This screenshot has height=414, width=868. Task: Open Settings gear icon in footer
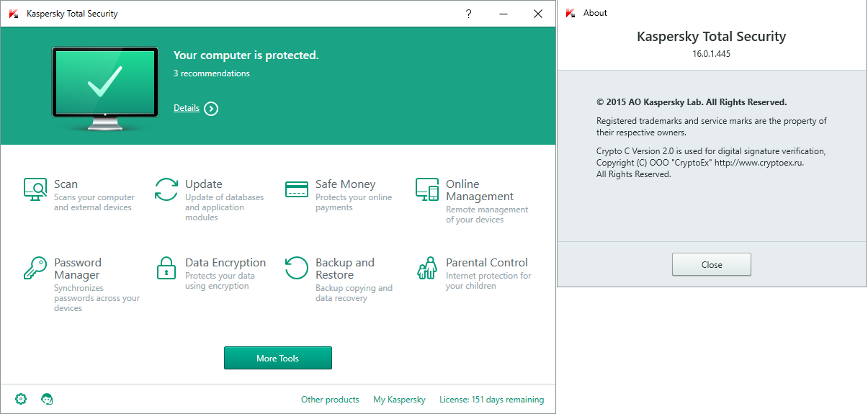(21, 399)
